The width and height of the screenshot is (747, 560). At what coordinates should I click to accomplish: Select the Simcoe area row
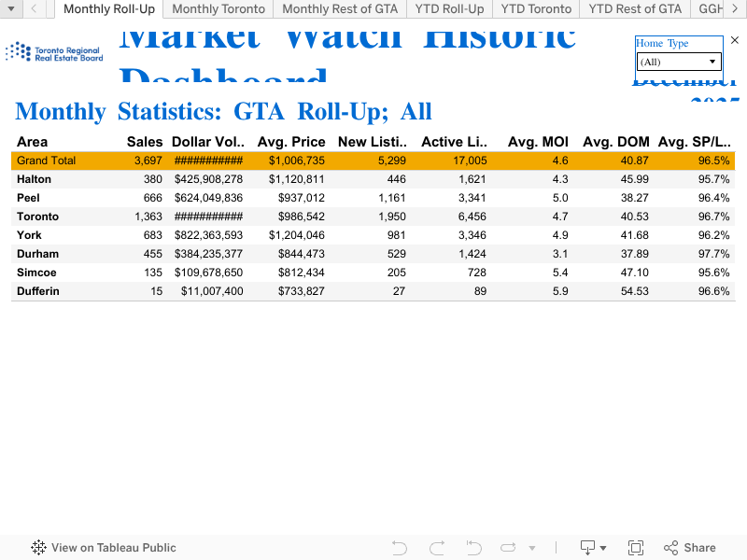(x=373, y=273)
